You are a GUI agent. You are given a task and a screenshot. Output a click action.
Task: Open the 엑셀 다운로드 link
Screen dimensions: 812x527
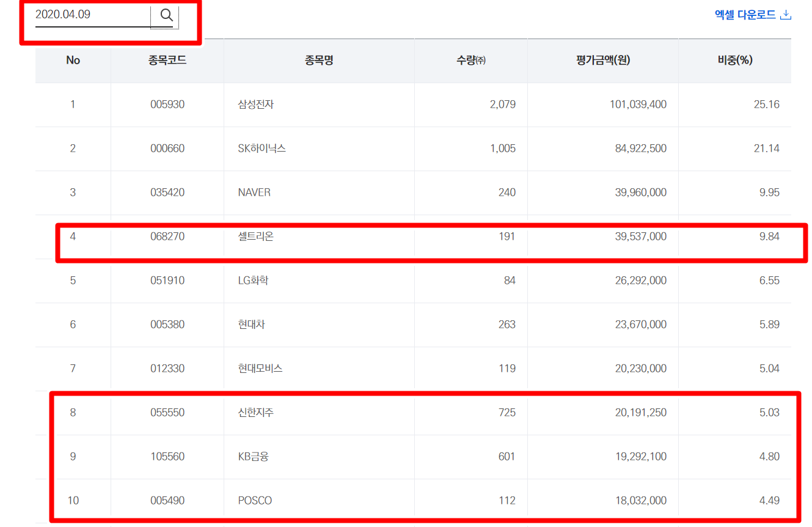tap(753, 15)
